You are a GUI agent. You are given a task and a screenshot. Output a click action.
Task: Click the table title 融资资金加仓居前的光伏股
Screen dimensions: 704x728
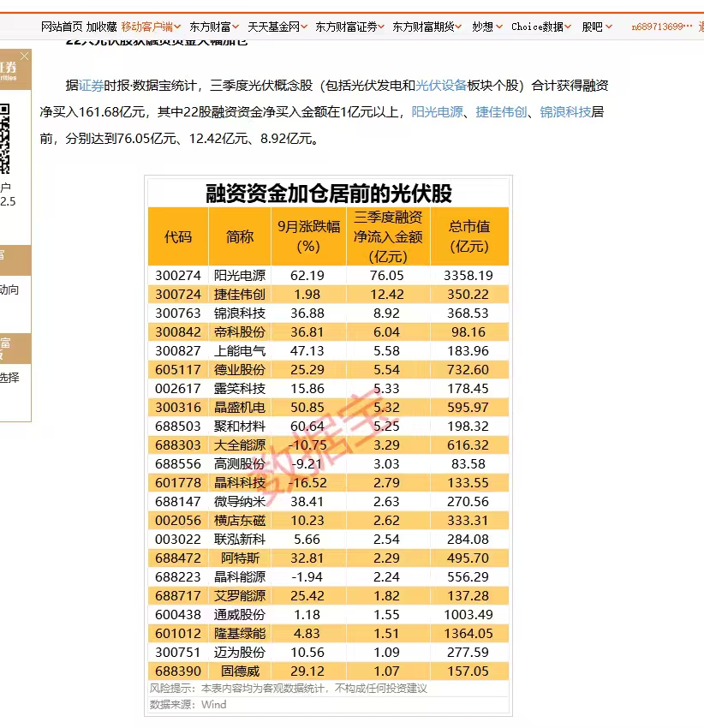328,194
